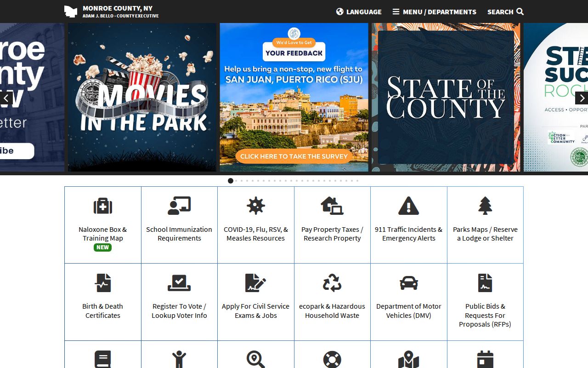Open Register To Vote / Lookup Voter Info
Image resolution: width=588 pixels, height=368 pixels.
(179, 311)
